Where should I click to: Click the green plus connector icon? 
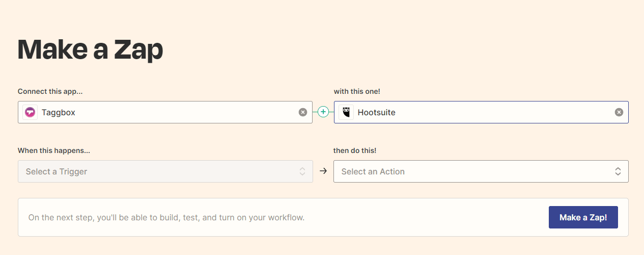pos(323,112)
